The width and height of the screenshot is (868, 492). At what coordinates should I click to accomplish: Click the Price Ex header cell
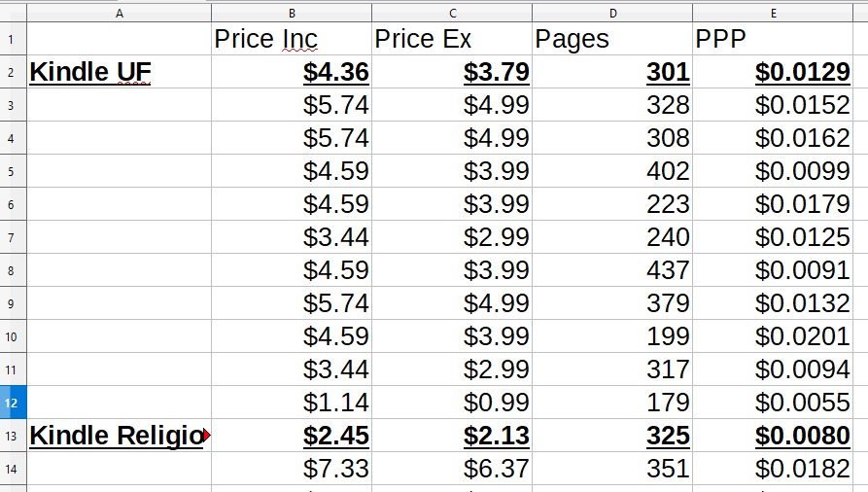click(452, 39)
